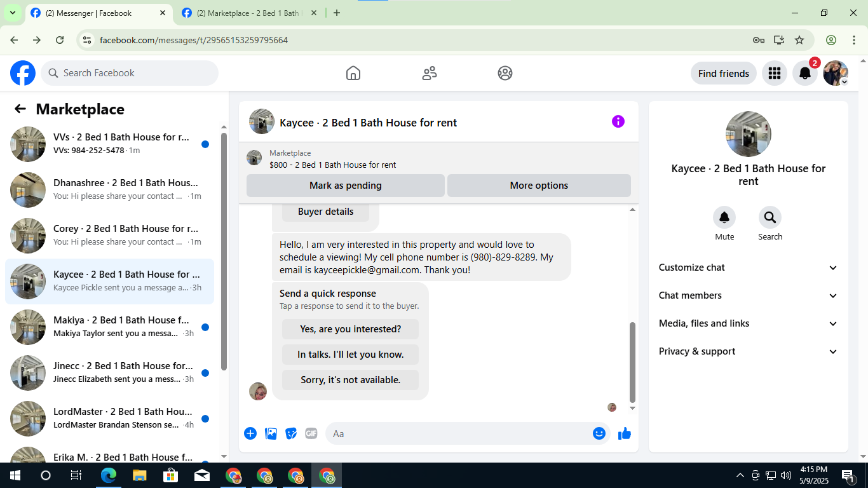Reload the page in browser toolbar

(60, 40)
